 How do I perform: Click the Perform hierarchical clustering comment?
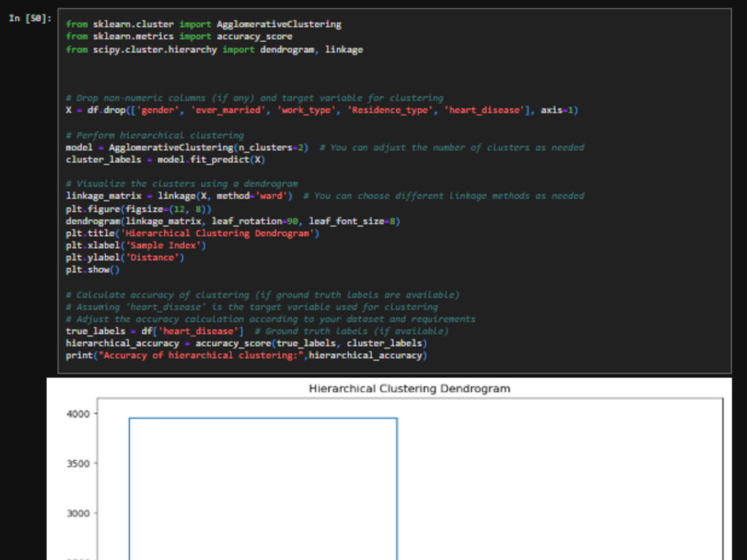click(155, 135)
